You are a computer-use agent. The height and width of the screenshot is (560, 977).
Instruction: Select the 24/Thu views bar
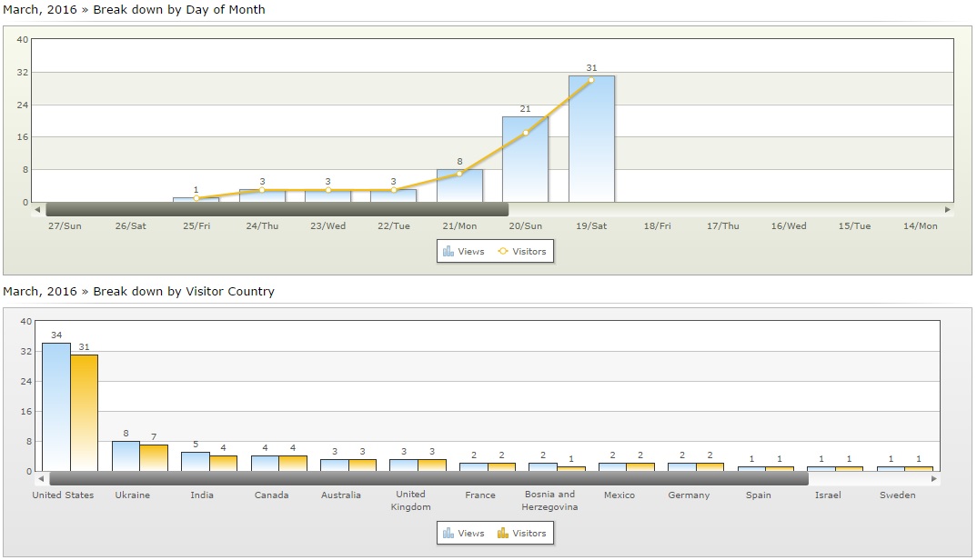pos(262,195)
